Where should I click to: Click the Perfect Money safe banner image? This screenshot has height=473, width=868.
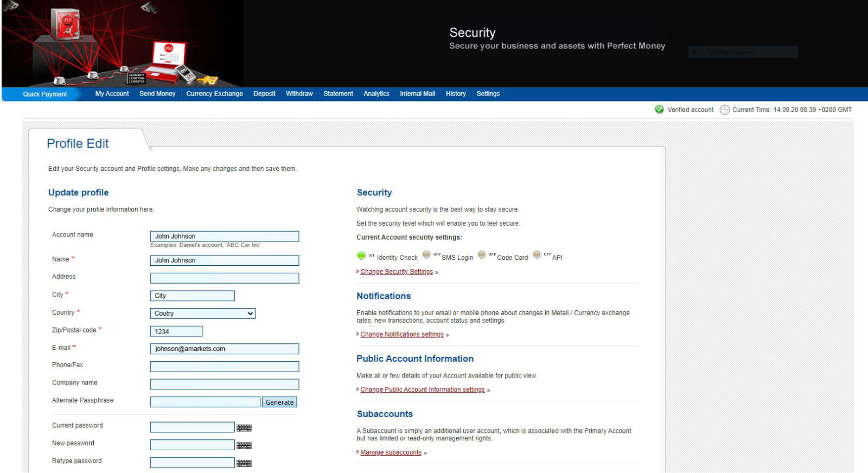[x=122, y=43]
